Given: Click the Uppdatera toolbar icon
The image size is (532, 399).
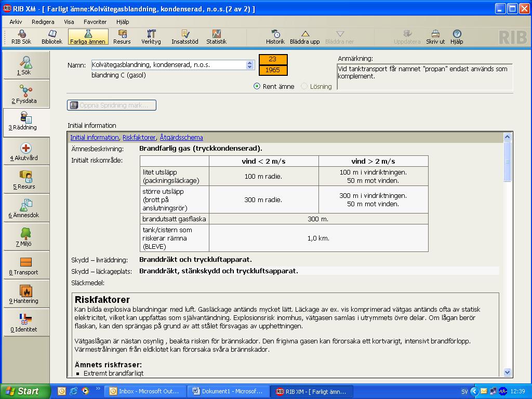Looking at the screenshot, I should (x=407, y=37).
